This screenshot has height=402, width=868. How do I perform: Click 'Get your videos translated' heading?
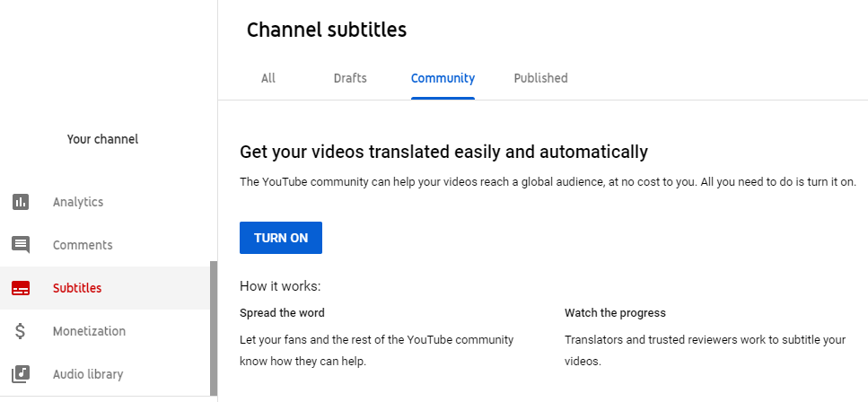(x=443, y=152)
